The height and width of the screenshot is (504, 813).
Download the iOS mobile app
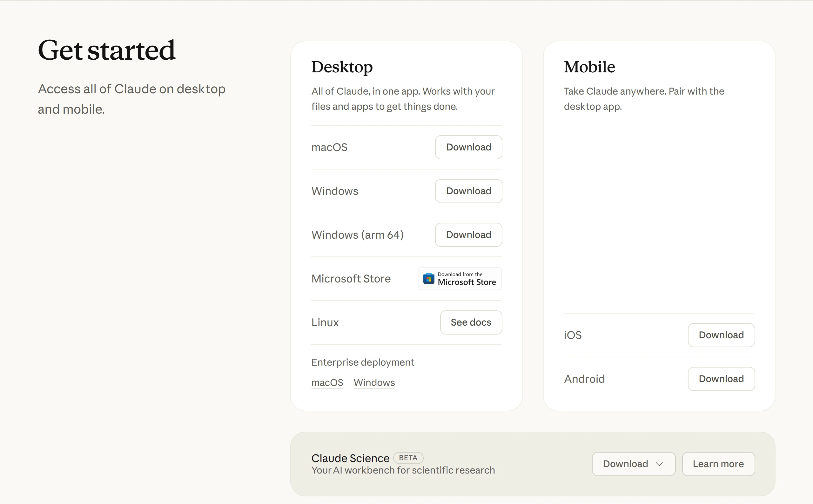pyautogui.click(x=721, y=335)
